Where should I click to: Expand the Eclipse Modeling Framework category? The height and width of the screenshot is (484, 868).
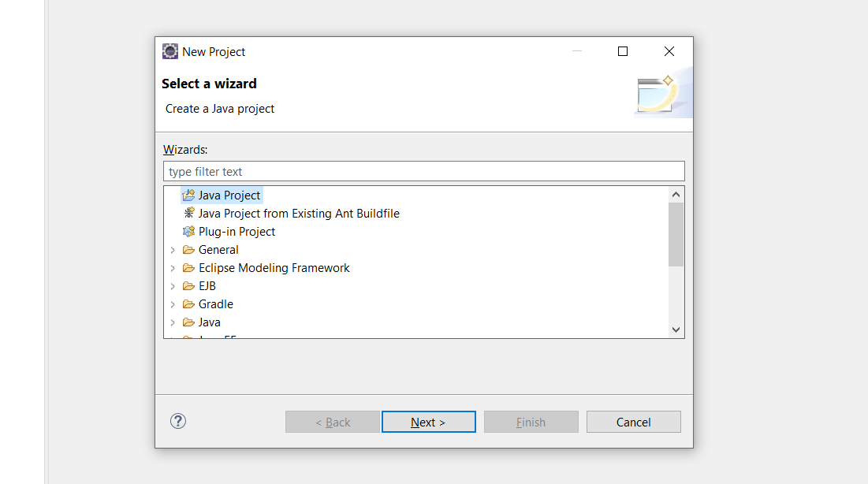pyautogui.click(x=173, y=268)
